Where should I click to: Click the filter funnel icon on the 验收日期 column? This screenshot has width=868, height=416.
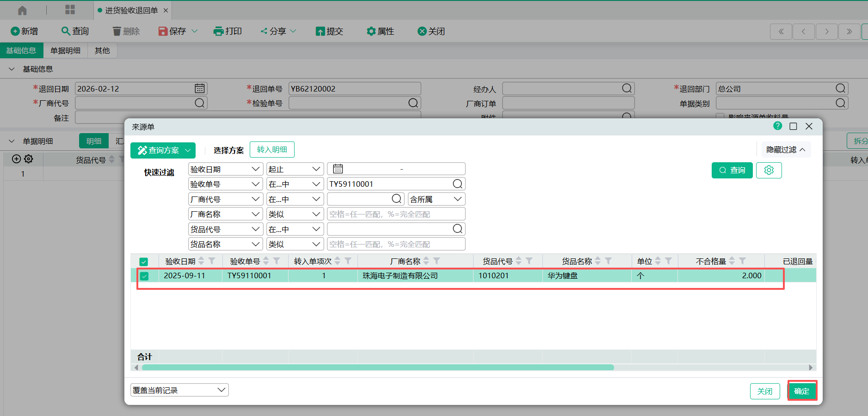point(212,261)
